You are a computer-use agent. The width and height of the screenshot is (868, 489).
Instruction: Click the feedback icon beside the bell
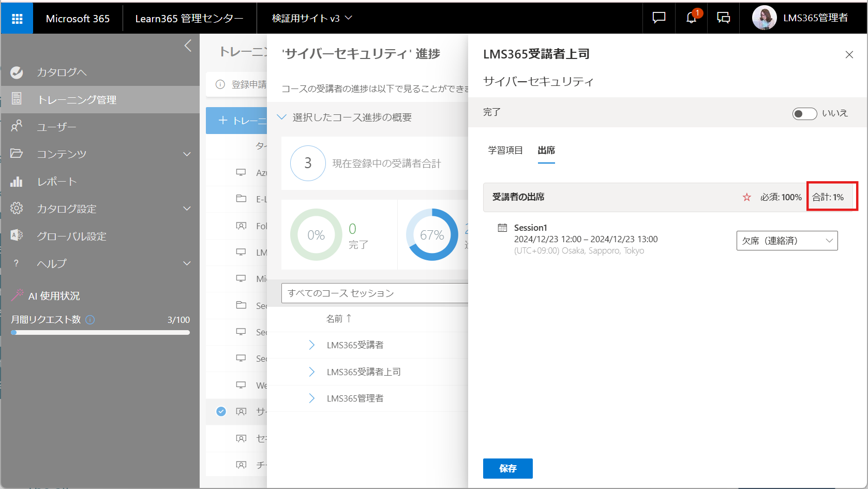tap(723, 18)
